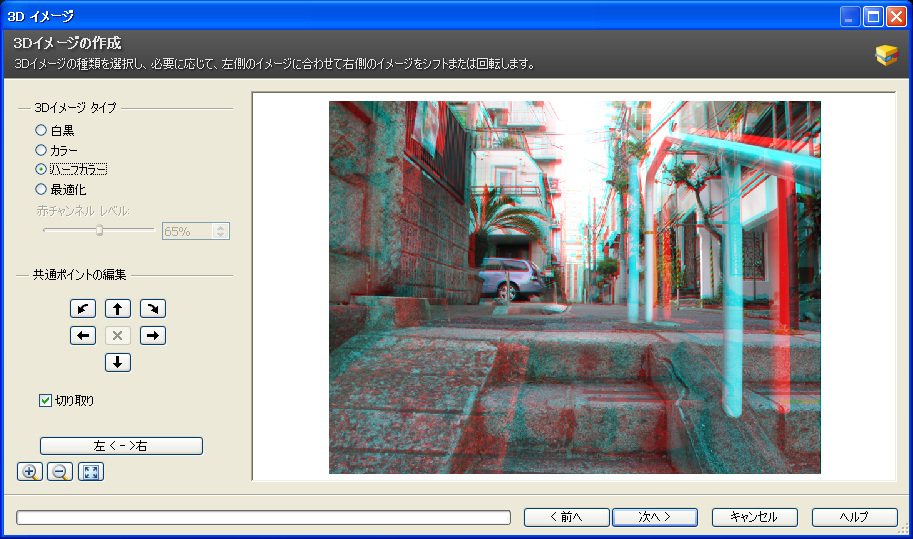Click the progress bar at bottom
Viewport: 913px width, 539px height.
pyautogui.click(x=263, y=517)
